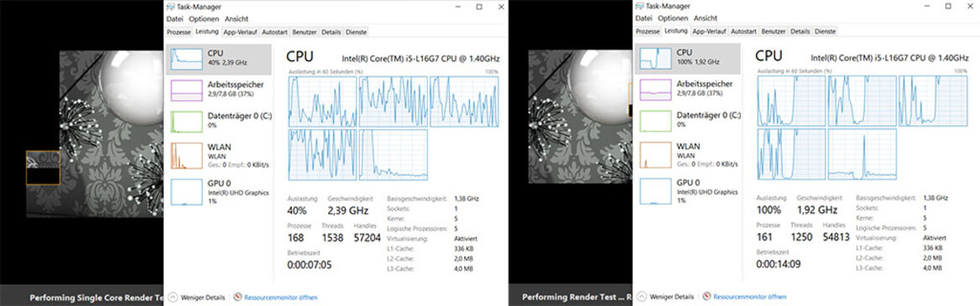Select Datenträger 0 (C:) in left Task-Manager
980x306 pixels.
click(219, 121)
